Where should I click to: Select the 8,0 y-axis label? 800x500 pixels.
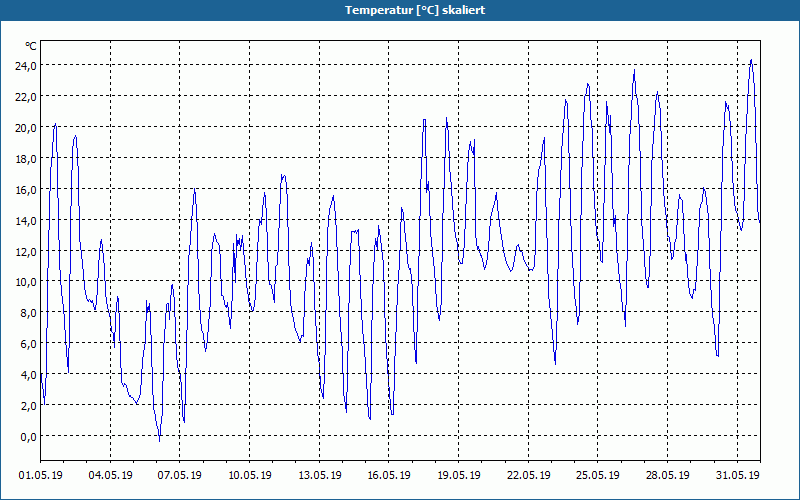tap(28, 313)
